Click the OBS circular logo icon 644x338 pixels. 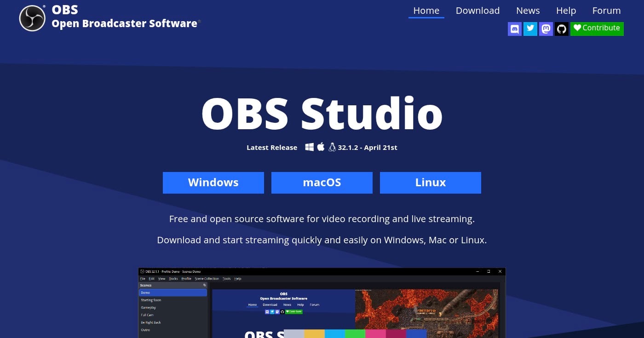point(32,18)
